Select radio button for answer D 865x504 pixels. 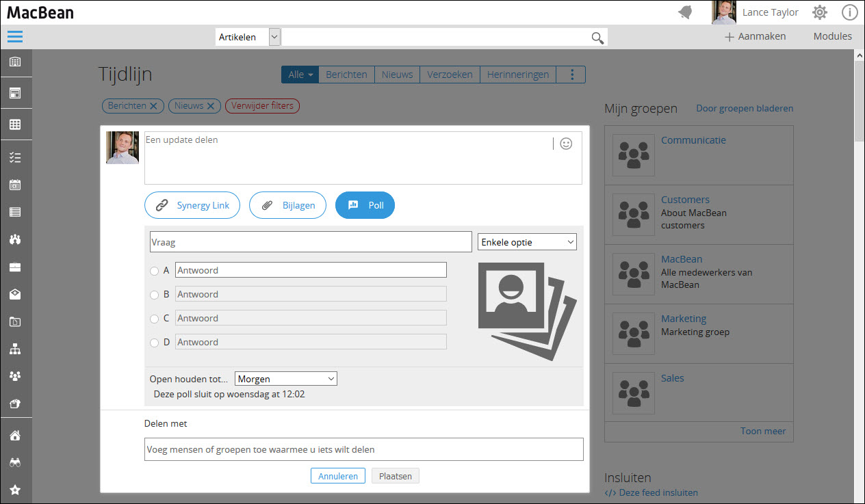pos(154,343)
